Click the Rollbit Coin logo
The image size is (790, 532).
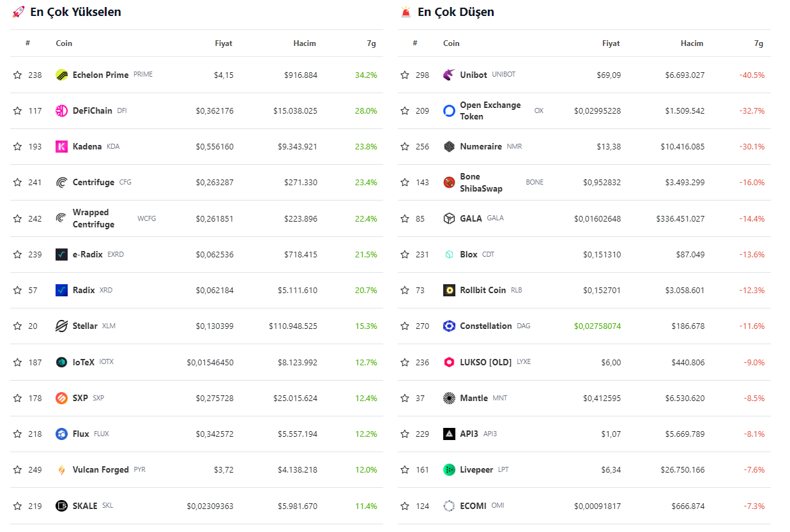(x=449, y=290)
